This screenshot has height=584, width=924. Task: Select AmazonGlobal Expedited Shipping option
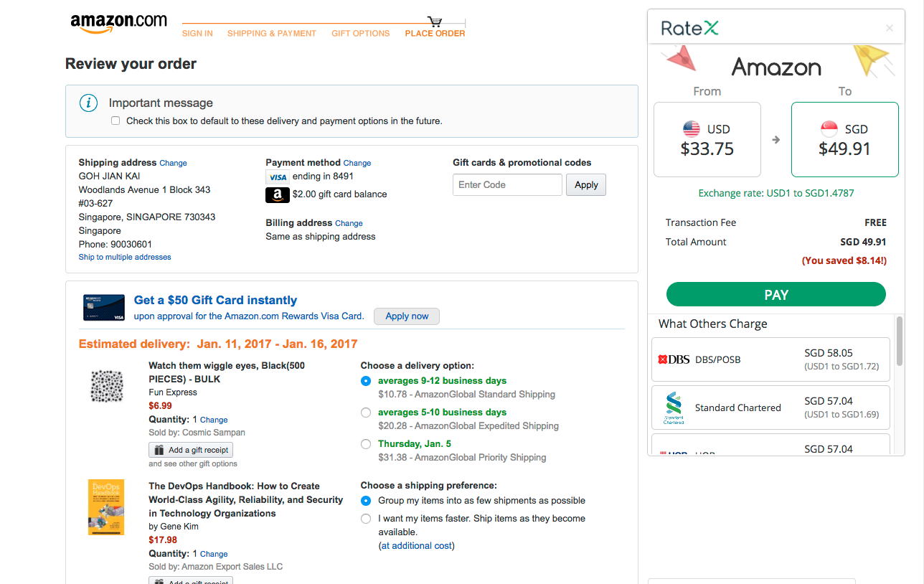[x=366, y=413]
